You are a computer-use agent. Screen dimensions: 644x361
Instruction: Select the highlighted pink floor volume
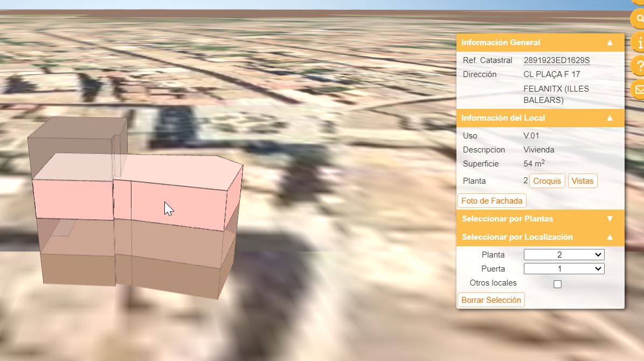point(178,199)
